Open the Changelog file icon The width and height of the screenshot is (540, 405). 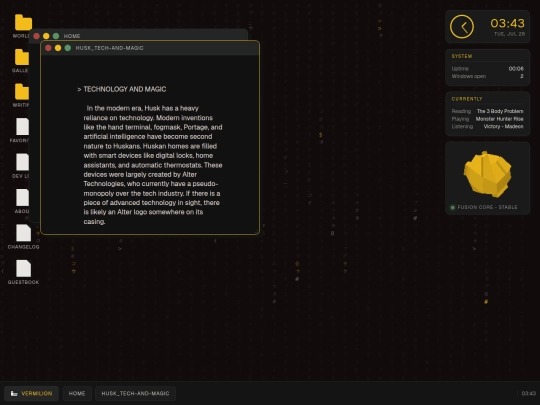click(23, 233)
